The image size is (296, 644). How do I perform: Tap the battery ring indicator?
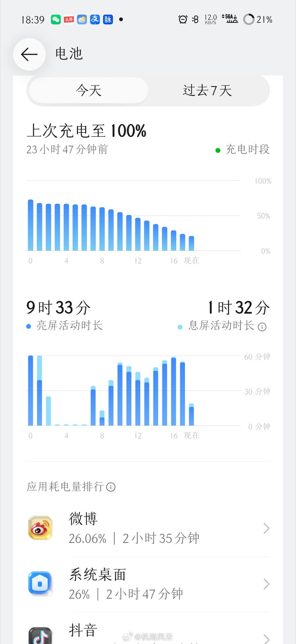coord(249,19)
